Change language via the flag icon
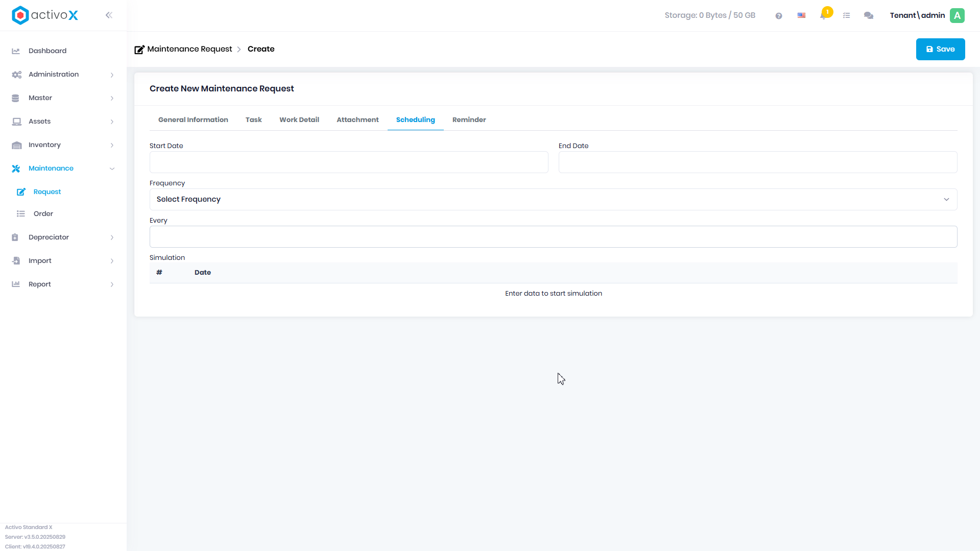 coord(802,15)
